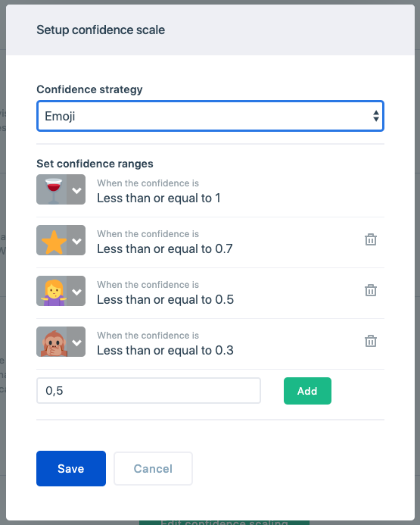This screenshot has width=420, height=525.
Task: Click the star emoji icon
Action: 54,242
